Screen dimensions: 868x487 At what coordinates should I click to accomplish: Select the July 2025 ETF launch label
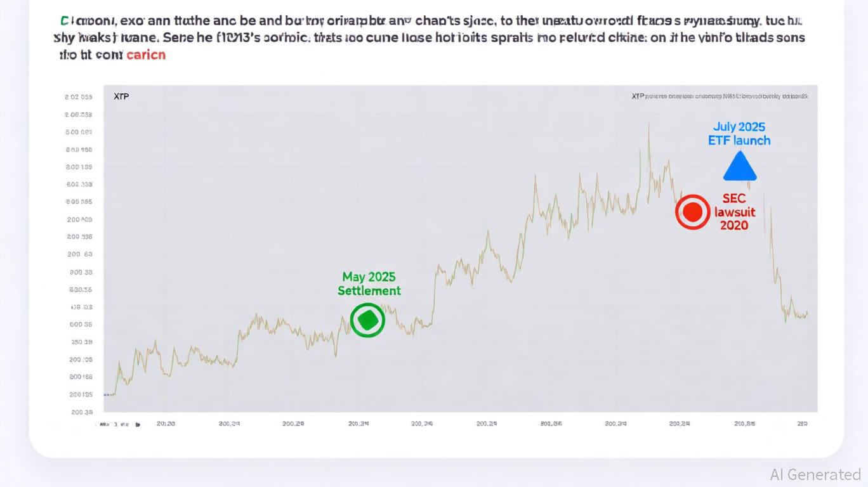739,133
